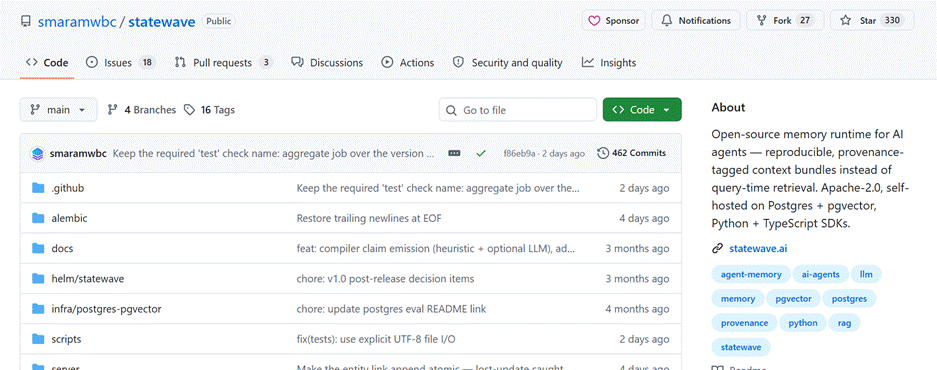937x370 pixels.
Task: Click the Notifications button
Action: pos(696,20)
